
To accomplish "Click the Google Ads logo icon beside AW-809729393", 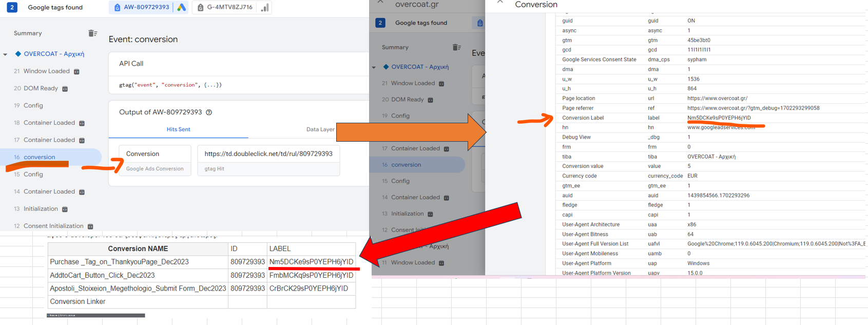I will (x=181, y=7).
